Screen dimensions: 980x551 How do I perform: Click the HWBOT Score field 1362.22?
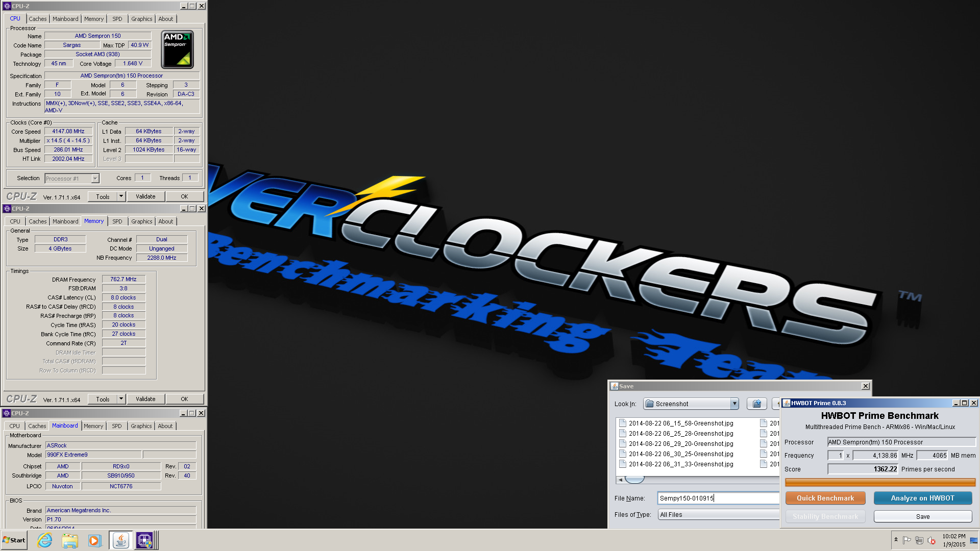[x=863, y=469]
